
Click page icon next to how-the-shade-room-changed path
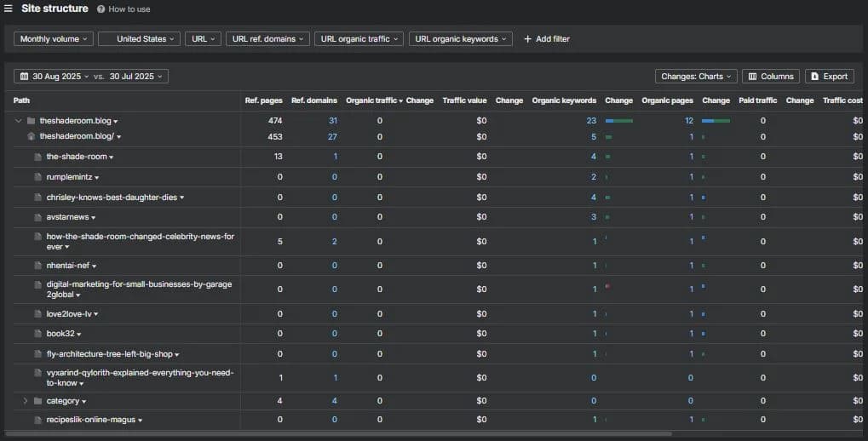37,237
